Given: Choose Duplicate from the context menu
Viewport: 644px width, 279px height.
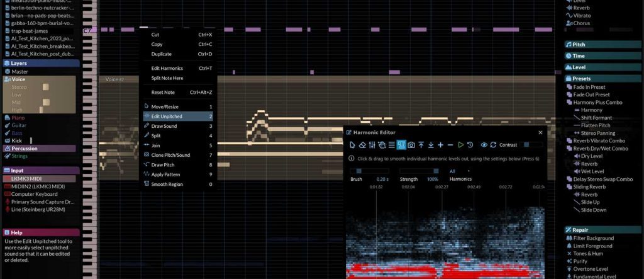Looking at the screenshot, I should point(178,54).
